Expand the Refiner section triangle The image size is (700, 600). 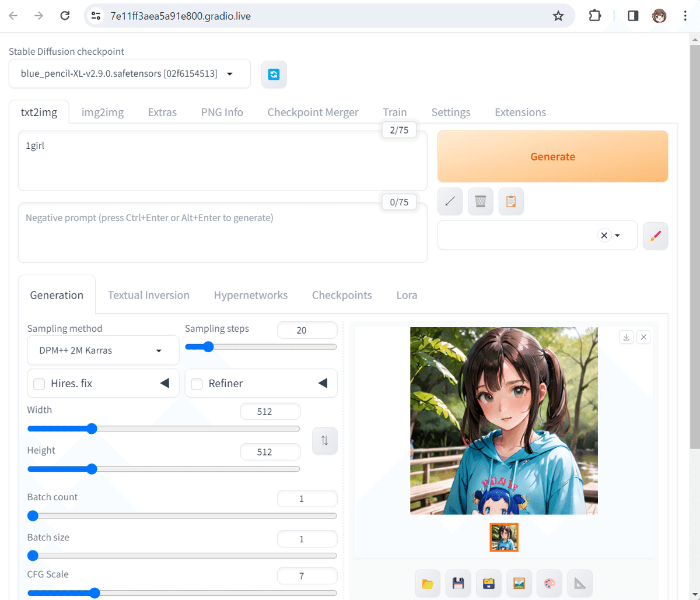point(323,383)
